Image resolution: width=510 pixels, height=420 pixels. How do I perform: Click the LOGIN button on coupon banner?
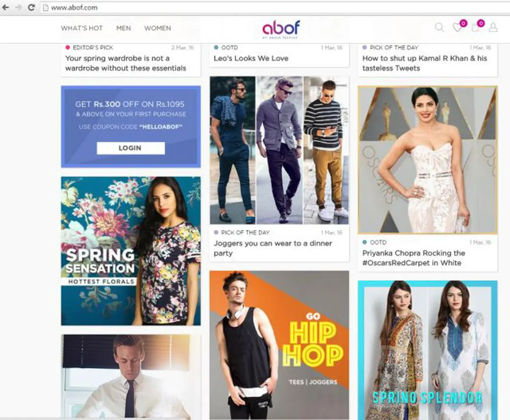[130, 148]
